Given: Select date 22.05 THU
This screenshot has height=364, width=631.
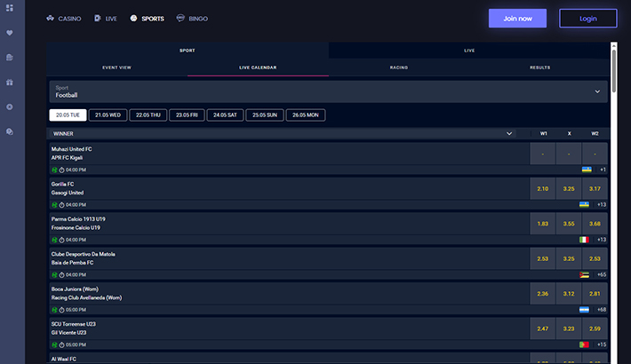Looking at the screenshot, I should pos(148,115).
